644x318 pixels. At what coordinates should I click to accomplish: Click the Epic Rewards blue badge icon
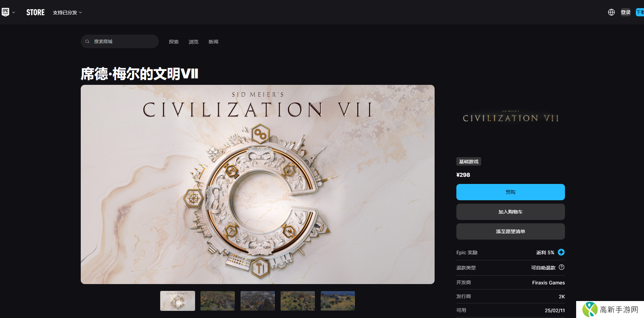[561, 252]
